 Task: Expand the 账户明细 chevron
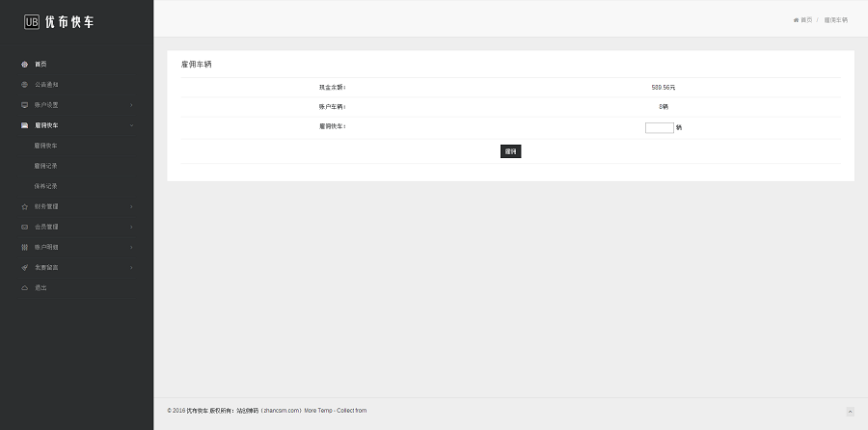131,248
